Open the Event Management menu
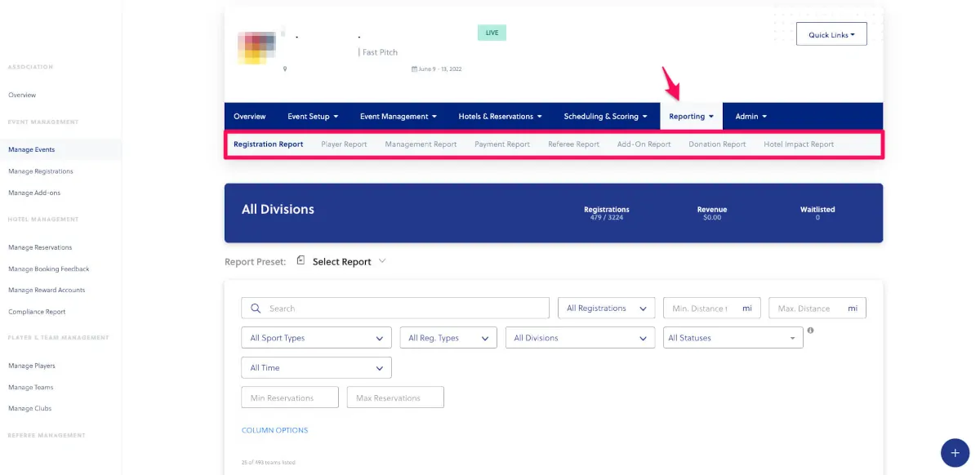The image size is (980, 475). [399, 116]
